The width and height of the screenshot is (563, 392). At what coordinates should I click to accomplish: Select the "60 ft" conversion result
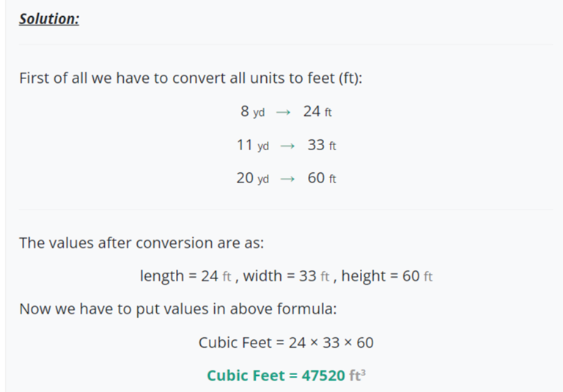click(x=322, y=178)
